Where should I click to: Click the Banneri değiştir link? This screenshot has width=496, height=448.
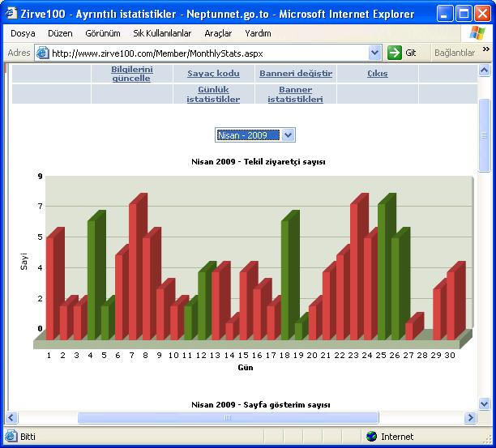(x=296, y=74)
